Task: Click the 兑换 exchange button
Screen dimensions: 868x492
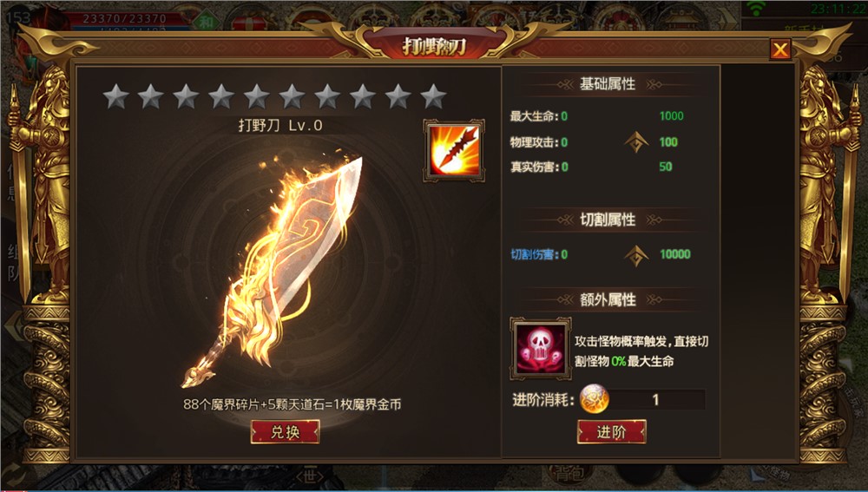Action: [x=285, y=431]
